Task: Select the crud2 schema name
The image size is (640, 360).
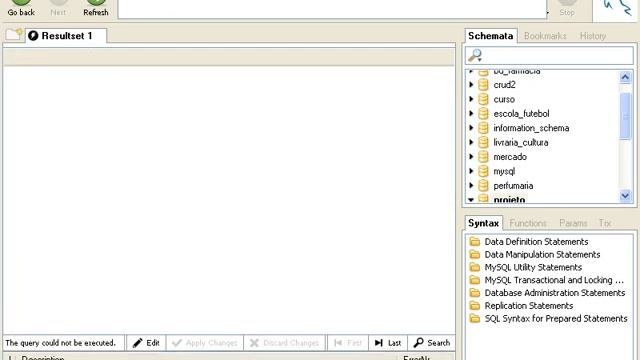Action: [504, 85]
